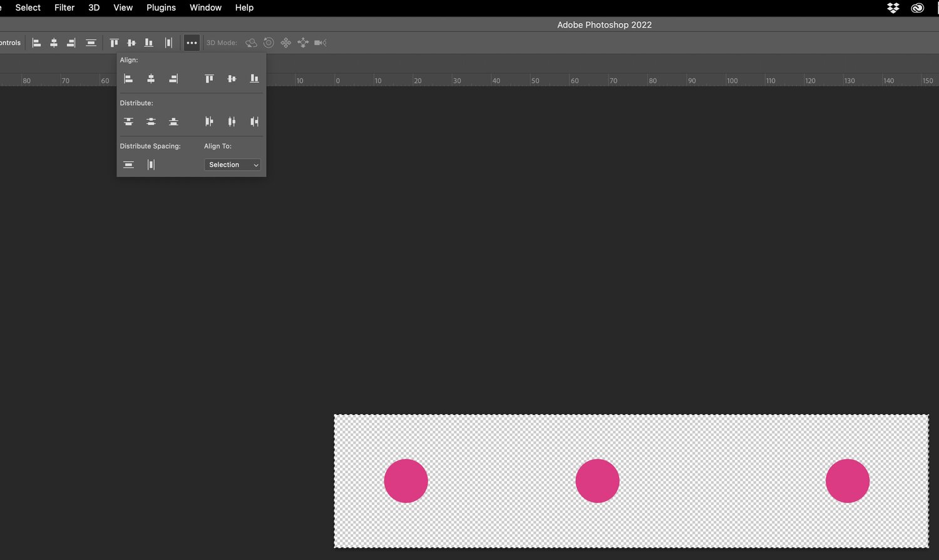Align horizontal centers in Align popup
939x560 pixels.
(x=151, y=78)
